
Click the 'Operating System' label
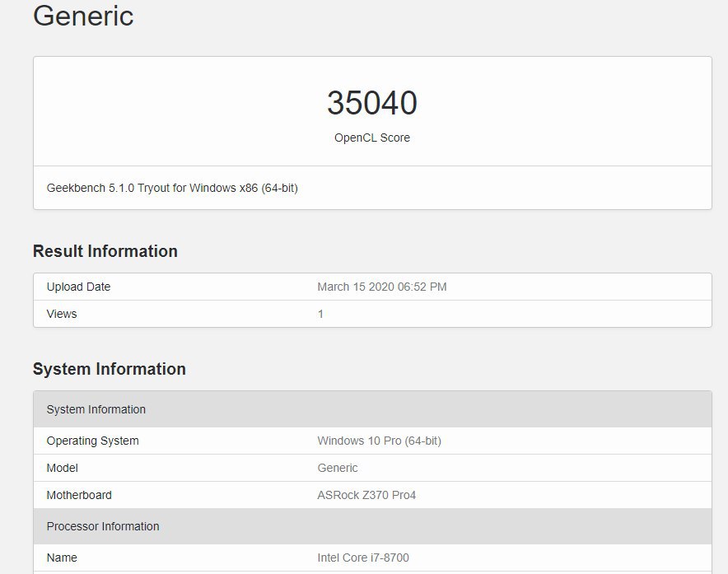click(x=93, y=441)
